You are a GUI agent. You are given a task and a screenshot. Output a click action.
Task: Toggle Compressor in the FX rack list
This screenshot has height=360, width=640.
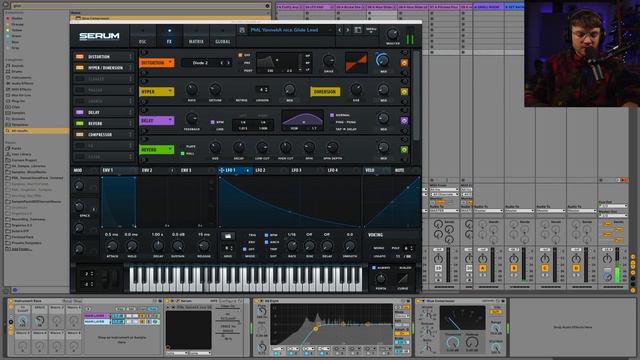pos(80,134)
